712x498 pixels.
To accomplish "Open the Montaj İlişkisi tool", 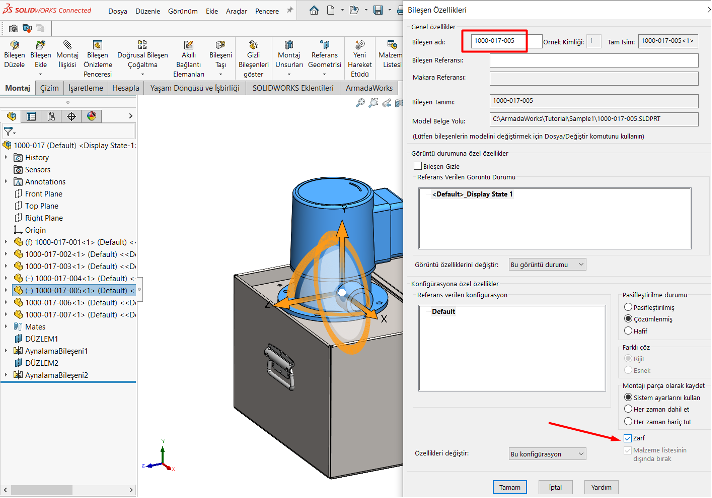I will pyautogui.click(x=67, y=45).
